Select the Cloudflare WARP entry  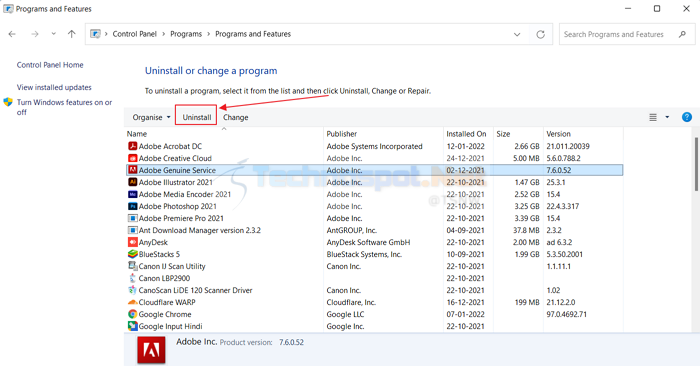point(374,302)
